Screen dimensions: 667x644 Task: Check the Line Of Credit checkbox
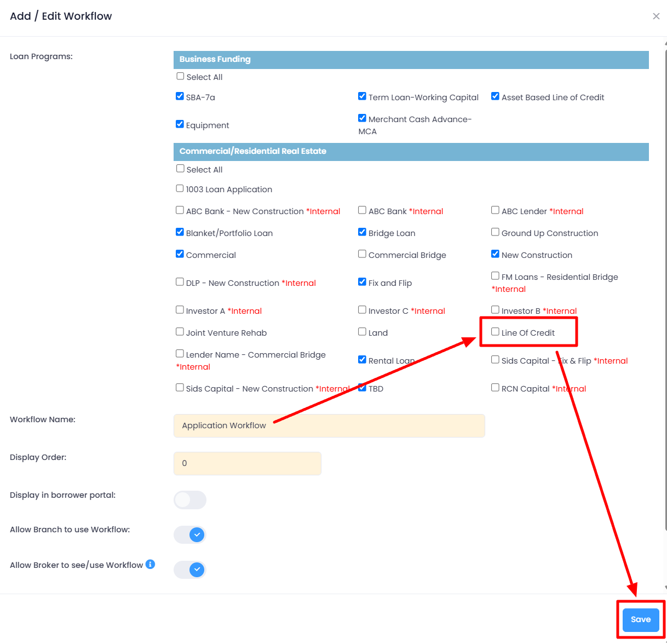[x=495, y=331]
